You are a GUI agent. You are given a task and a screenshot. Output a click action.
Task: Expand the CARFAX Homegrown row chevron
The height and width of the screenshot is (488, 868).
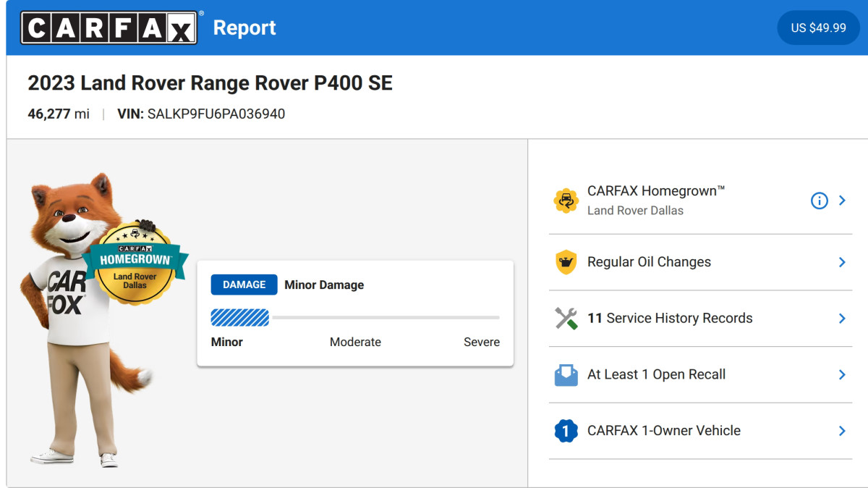click(x=842, y=201)
